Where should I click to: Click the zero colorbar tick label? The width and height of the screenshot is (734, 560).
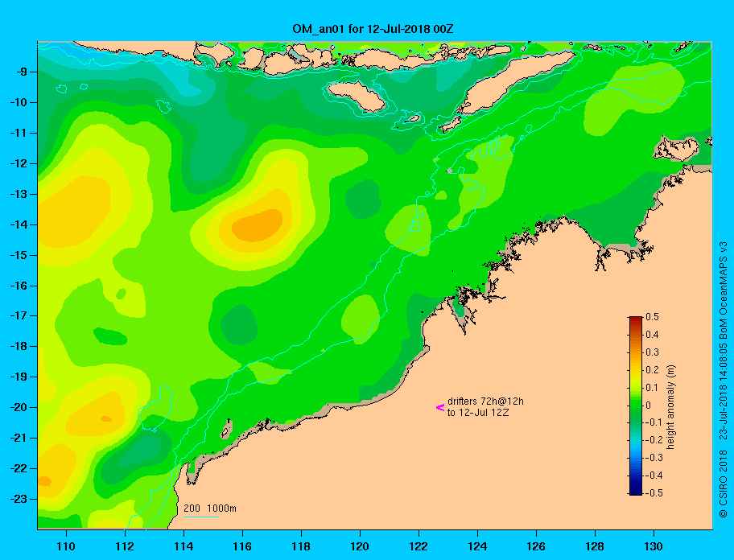pos(649,406)
